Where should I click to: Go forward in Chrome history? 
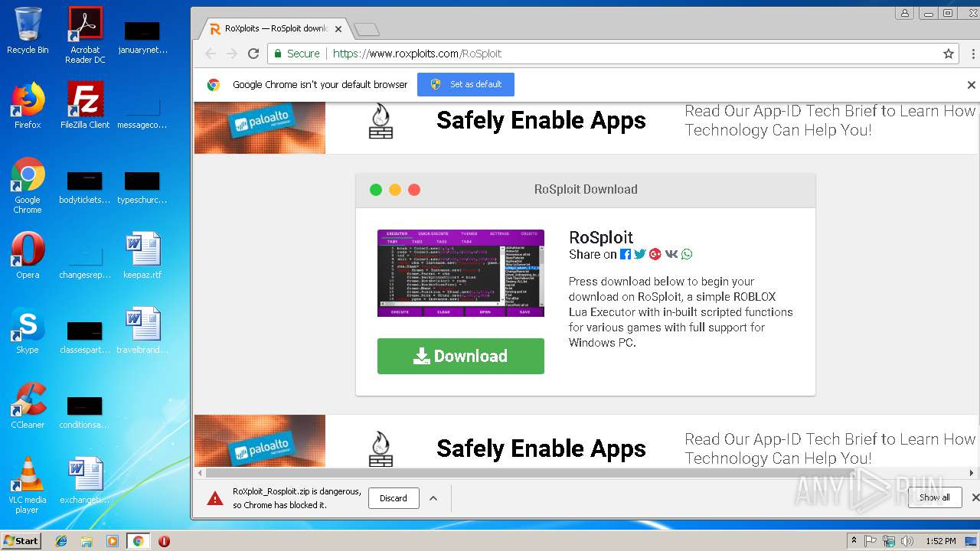click(232, 54)
